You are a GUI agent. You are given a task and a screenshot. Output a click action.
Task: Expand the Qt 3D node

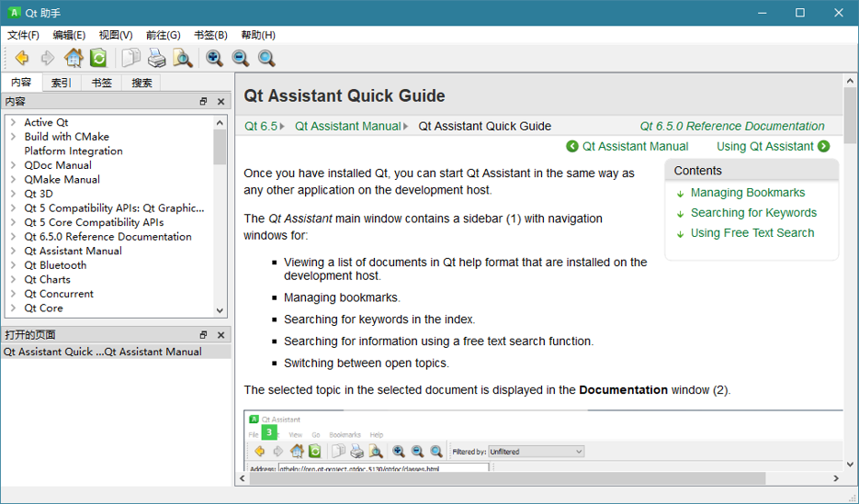coord(13,193)
